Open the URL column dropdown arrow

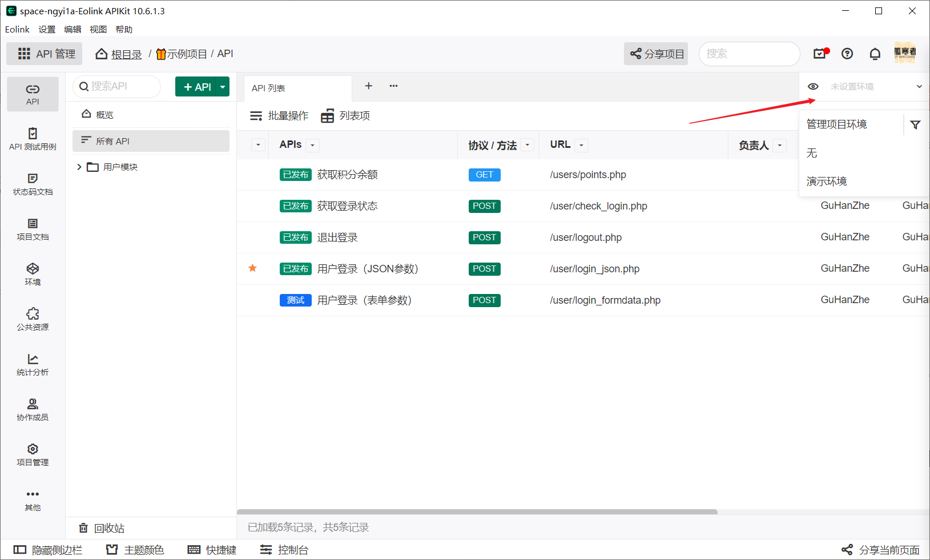click(x=582, y=146)
